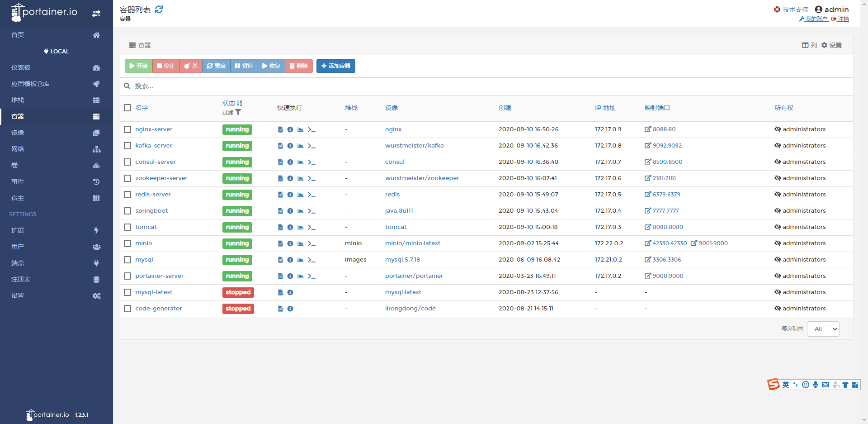Click the 搜索 search field
This screenshot has width=868, height=424.
486,86
